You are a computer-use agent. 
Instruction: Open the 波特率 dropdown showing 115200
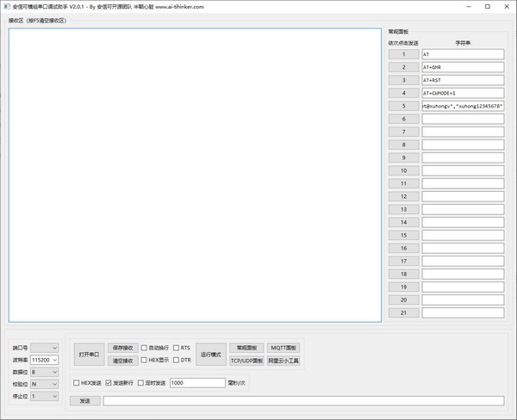coord(45,360)
